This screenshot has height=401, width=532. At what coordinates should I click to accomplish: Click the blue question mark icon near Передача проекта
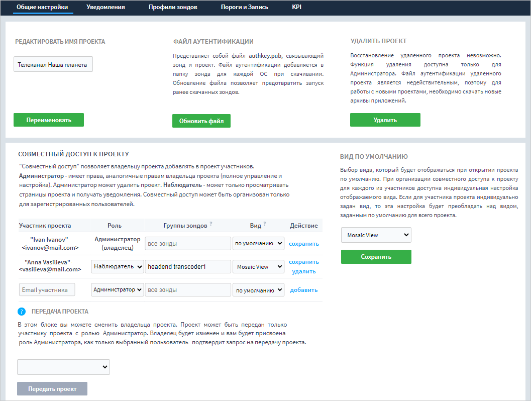pos(22,312)
